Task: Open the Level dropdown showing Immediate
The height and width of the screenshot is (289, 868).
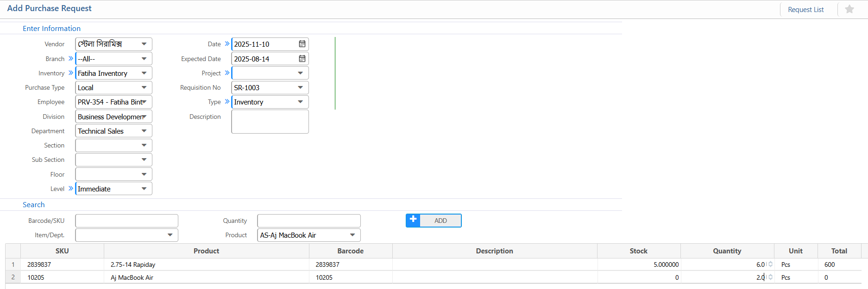Action: (x=144, y=189)
